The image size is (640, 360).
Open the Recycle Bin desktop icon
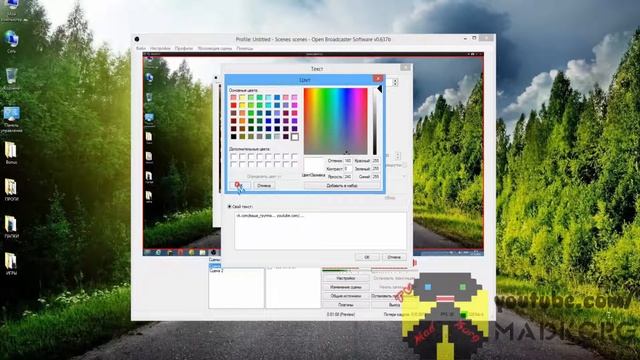click(x=11, y=78)
